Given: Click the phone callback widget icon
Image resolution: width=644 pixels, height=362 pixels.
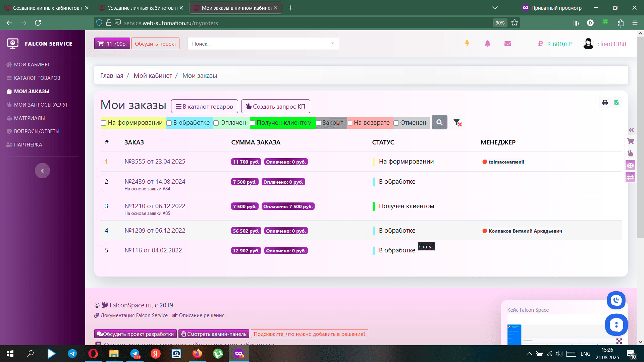Looking at the screenshot, I should [x=616, y=300].
